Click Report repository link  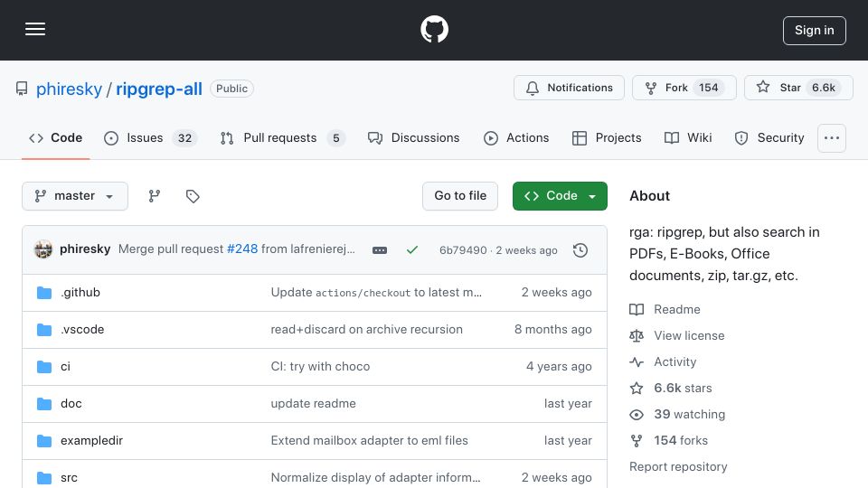coord(678,467)
